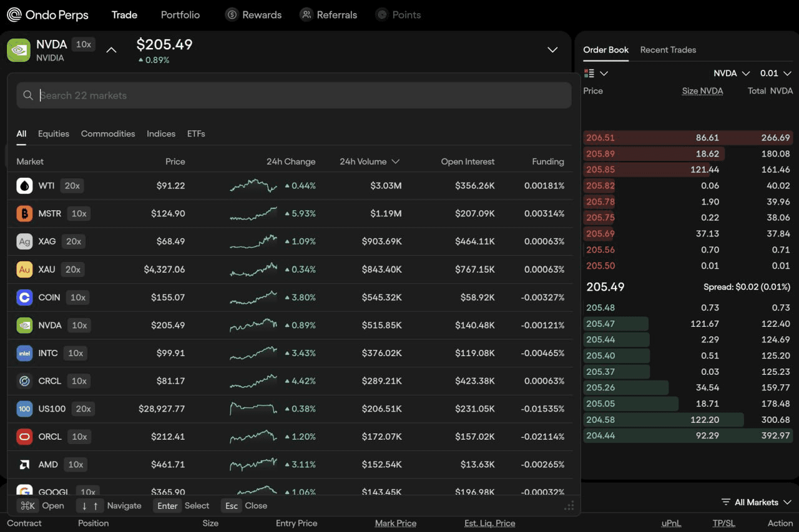Select the MSTR Bitcoin market icon
The height and width of the screenshot is (532, 799).
(x=24, y=213)
